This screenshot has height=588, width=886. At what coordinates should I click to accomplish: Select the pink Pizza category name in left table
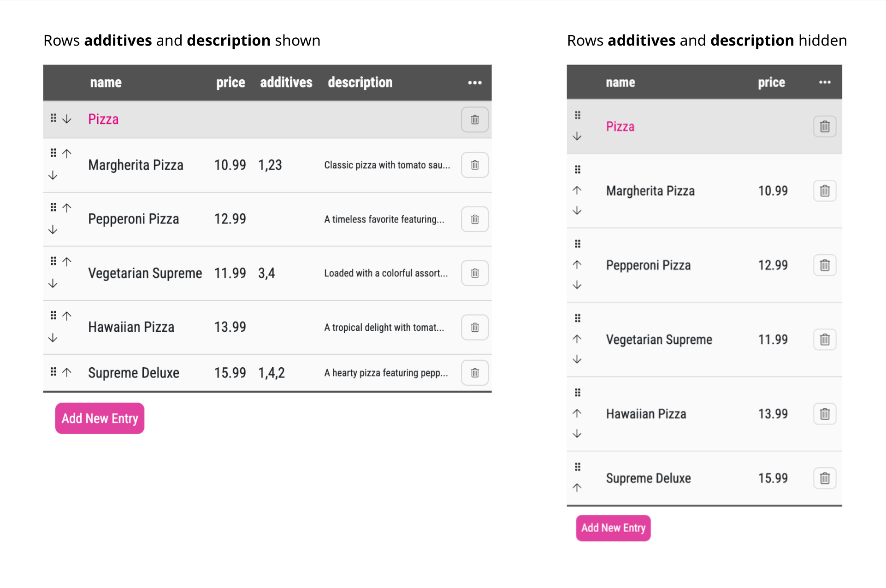pyautogui.click(x=103, y=119)
